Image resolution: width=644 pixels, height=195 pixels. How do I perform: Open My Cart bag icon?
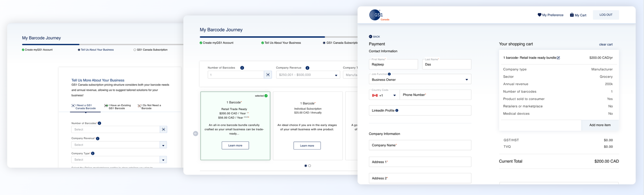click(572, 15)
